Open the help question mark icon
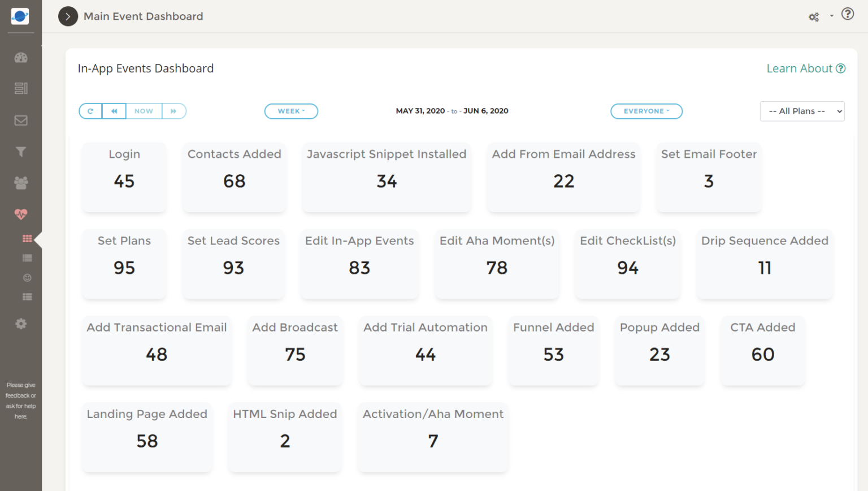This screenshot has height=491, width=868. [x=848, y=14]
